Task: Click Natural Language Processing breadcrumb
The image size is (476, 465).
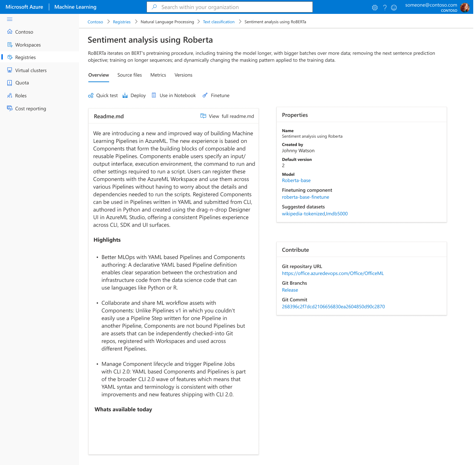Action: pyautogui.click(x=167, y=22)
